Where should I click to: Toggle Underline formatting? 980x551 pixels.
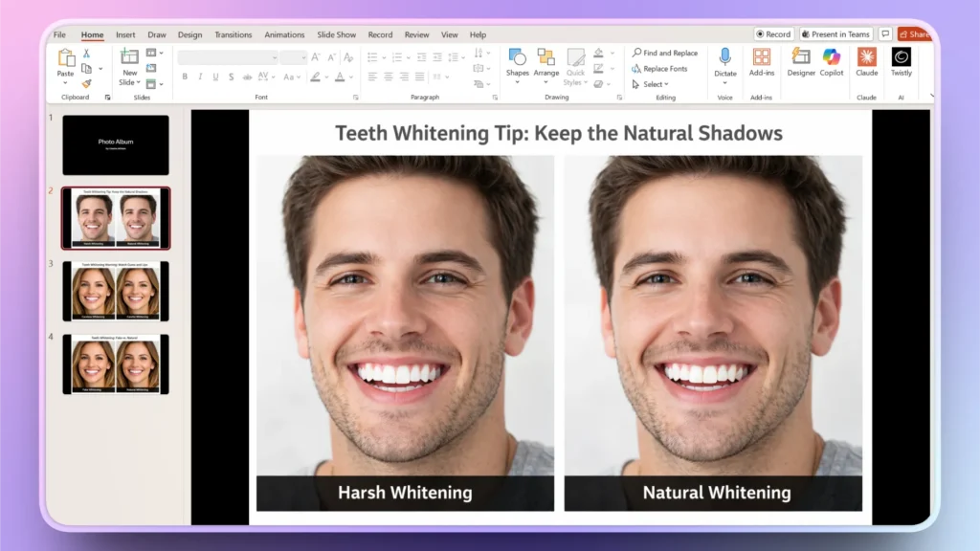pos(215,77)
